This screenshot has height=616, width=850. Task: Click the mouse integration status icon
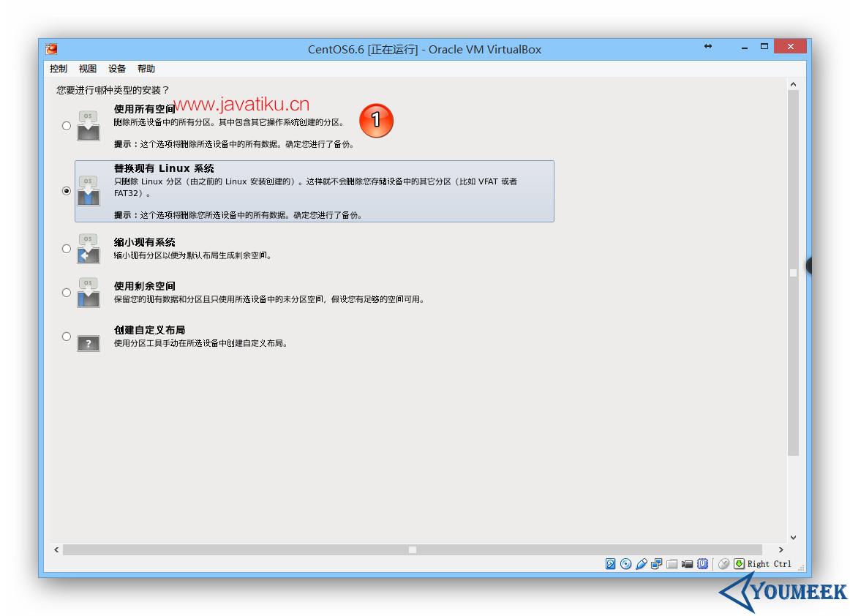(x=723, y=564)
